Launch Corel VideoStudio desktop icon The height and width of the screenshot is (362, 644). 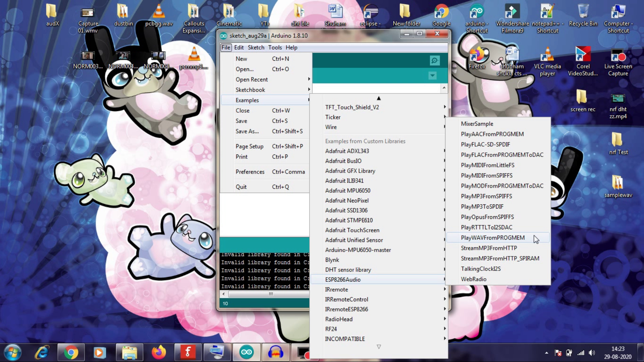click(583, 61)
